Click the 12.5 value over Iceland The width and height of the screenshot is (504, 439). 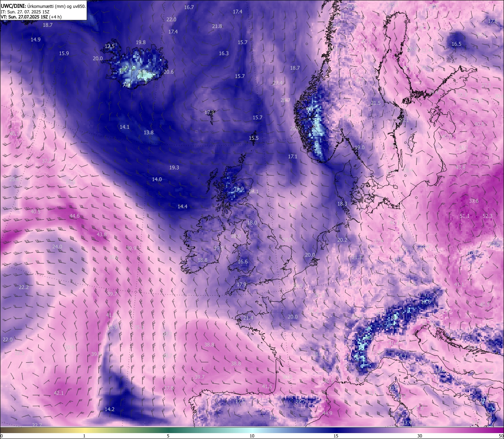tap(109, 46)
